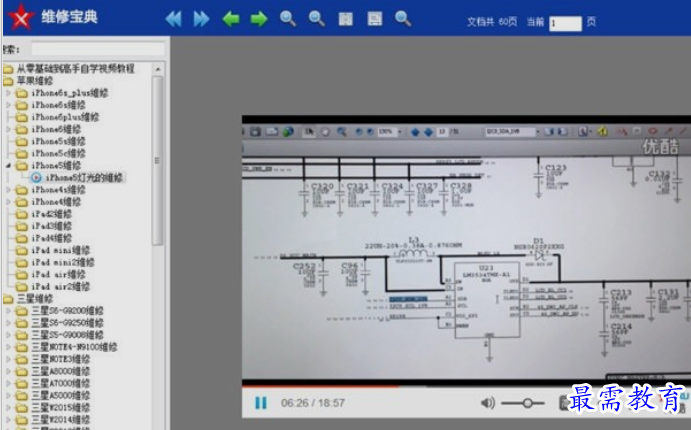Expand the iPhone6维修 folder arrow
This screenshot has width=691, height=430.
tap(8, 129)
